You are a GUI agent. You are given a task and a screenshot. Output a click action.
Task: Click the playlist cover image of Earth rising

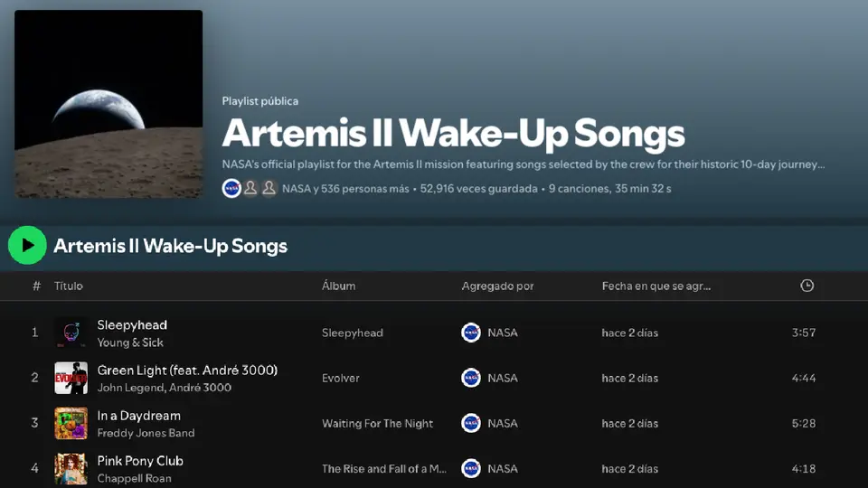(x=108, y=104)
